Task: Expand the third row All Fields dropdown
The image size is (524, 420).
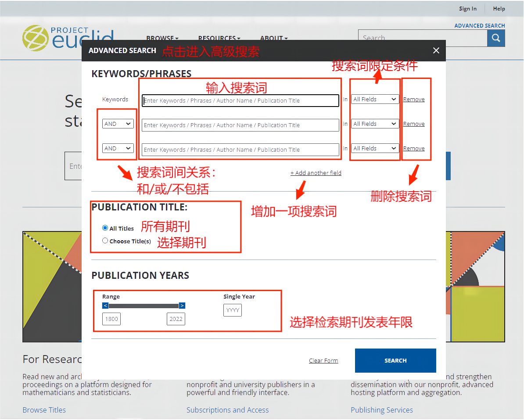Action: 375,149
